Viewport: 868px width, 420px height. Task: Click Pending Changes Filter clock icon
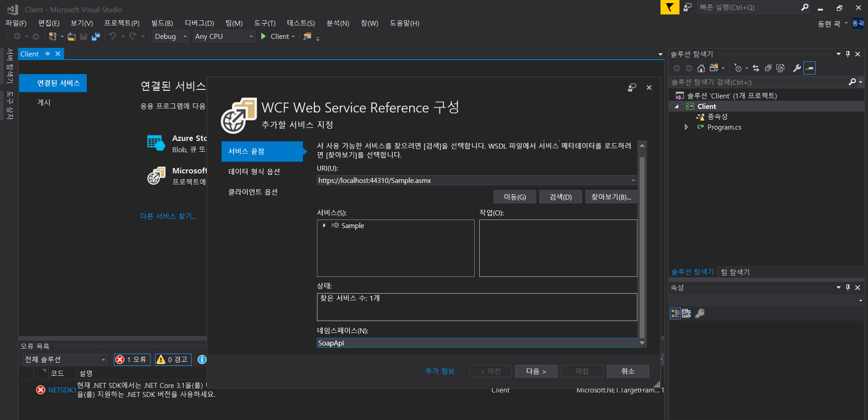[738, 68]
